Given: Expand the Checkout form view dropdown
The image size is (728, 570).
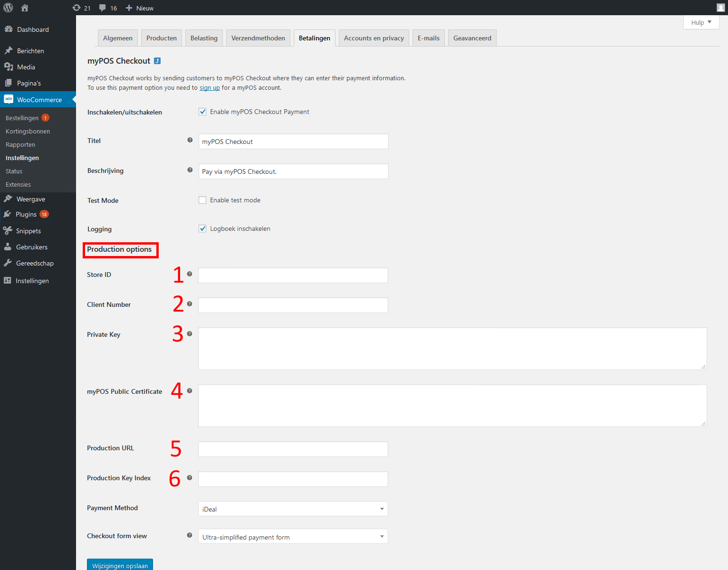Looking at the screenshot, I should coord(293,537).
